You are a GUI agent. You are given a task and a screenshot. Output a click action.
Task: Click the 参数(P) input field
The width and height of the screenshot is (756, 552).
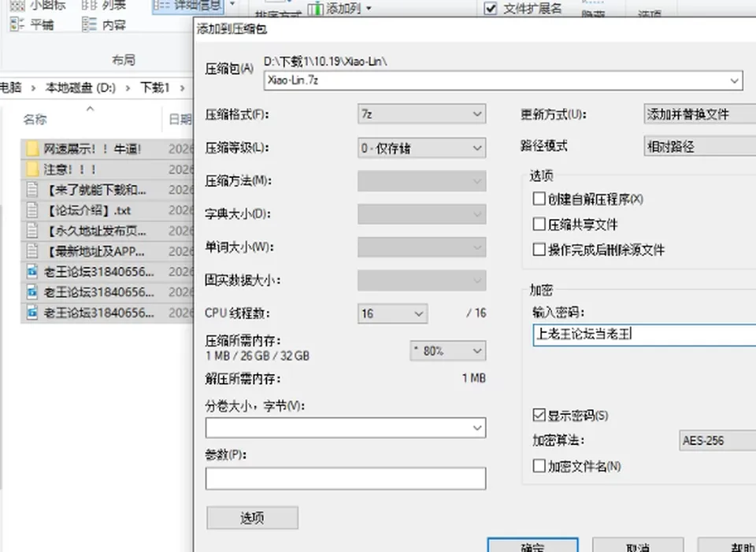346,478
